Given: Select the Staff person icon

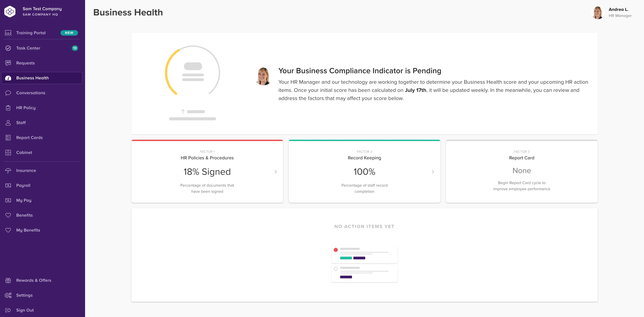Looking at the screenshot, I should coord(8,123).
